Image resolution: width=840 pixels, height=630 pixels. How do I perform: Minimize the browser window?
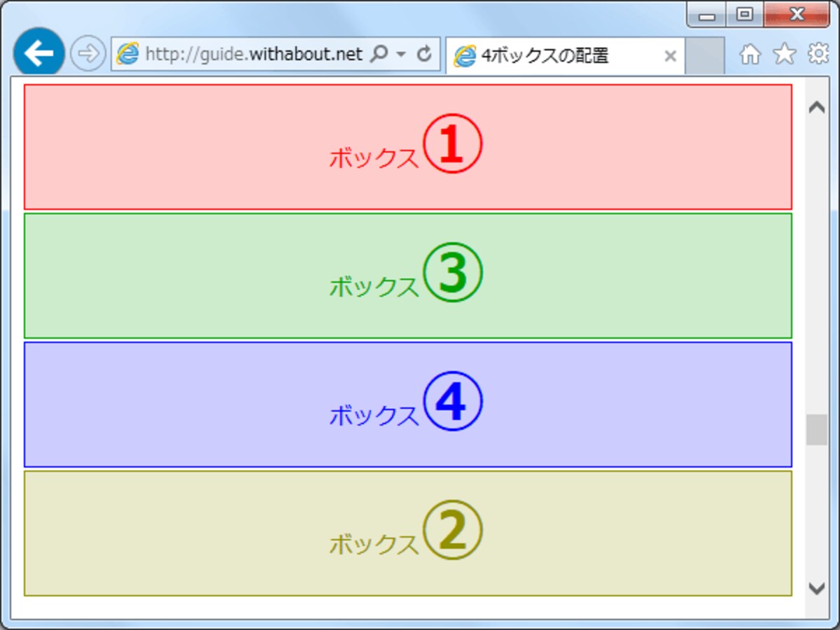point(706,15)
